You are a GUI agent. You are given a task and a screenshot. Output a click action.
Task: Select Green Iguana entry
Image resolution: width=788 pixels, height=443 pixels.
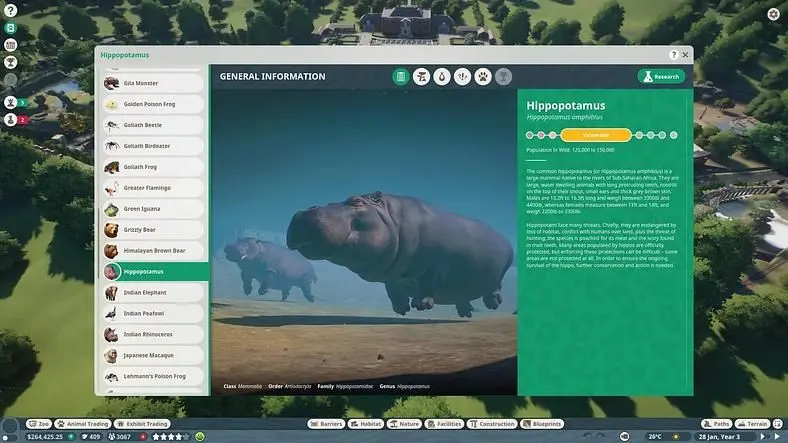[x=153, y=208]
